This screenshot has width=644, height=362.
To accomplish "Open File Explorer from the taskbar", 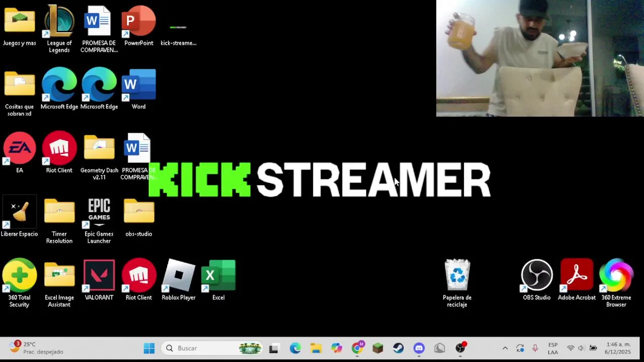I will pos(316,348).
